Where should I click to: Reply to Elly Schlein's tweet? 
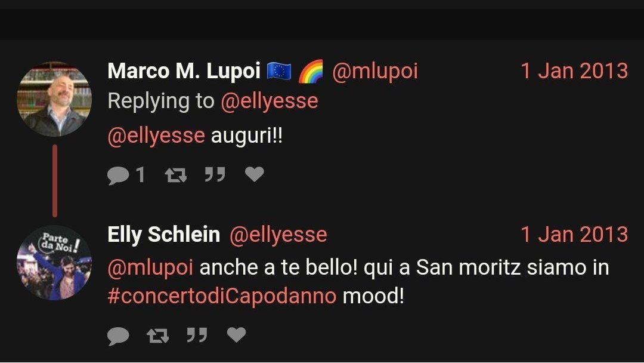click(118, 336)
